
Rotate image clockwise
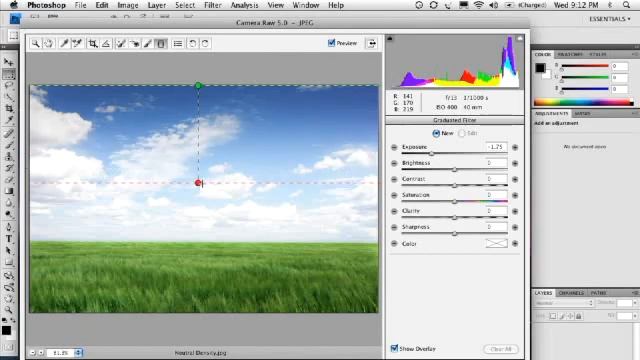click(x=205, y=43)
